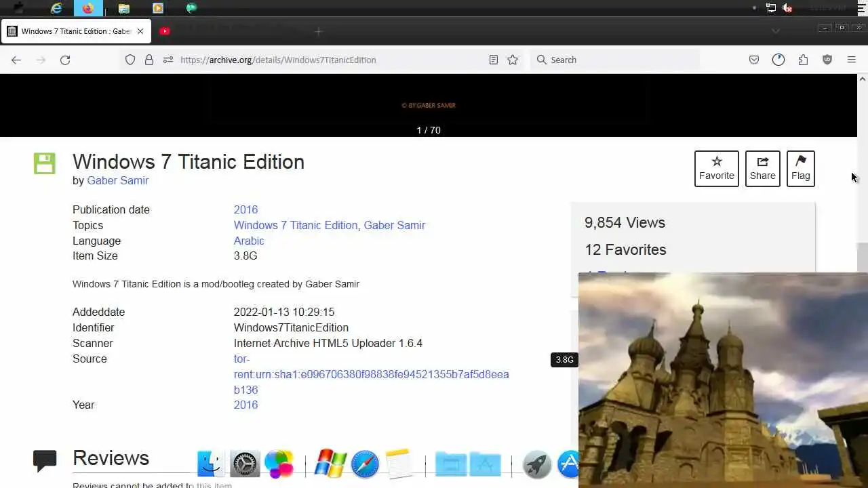The height and width of the screenshot is (488, 868).
Task: Click the green floppy disk software icon
Action: [45, 163]
